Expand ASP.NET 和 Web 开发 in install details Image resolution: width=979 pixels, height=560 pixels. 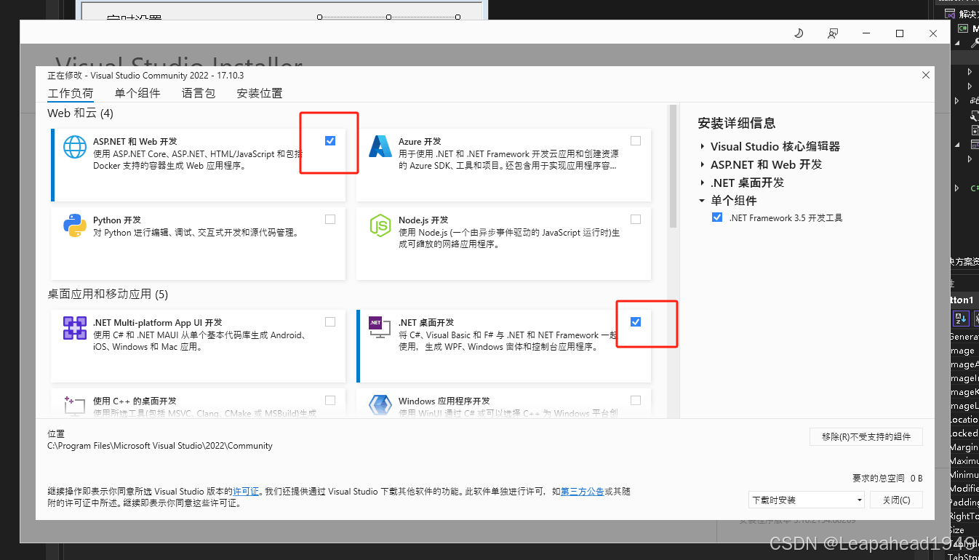point(703,164)
